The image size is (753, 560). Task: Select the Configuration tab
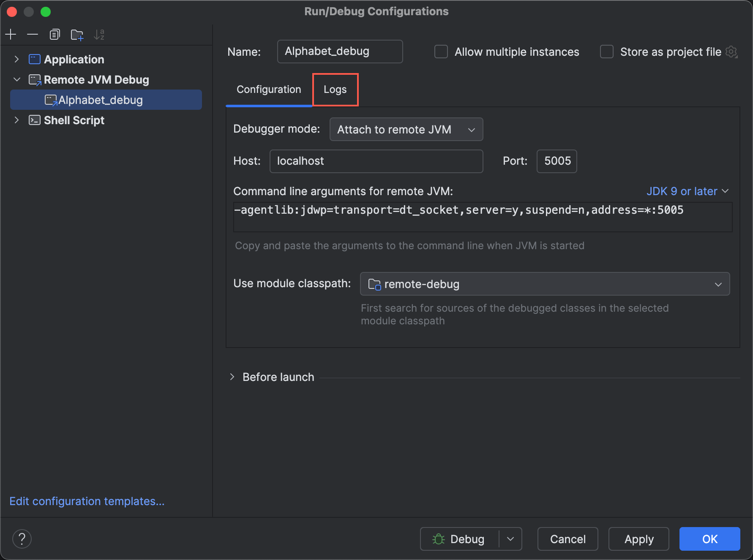[x=269, y=90]
